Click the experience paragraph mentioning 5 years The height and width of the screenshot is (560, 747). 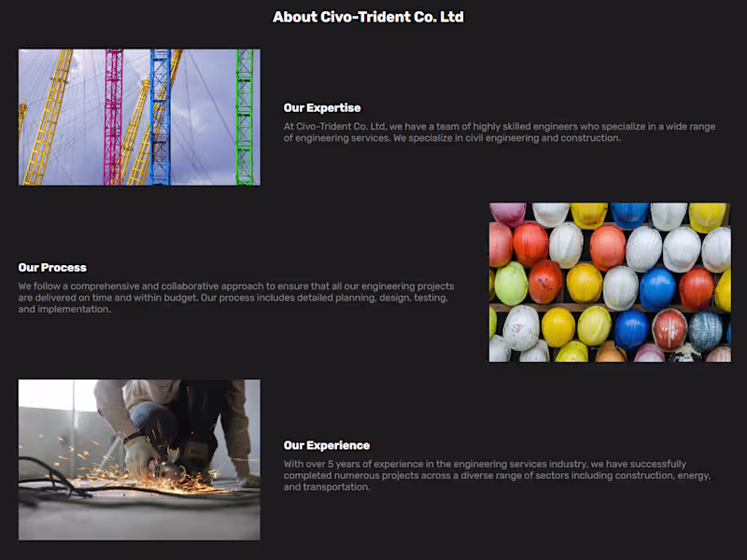pos(497,475)
